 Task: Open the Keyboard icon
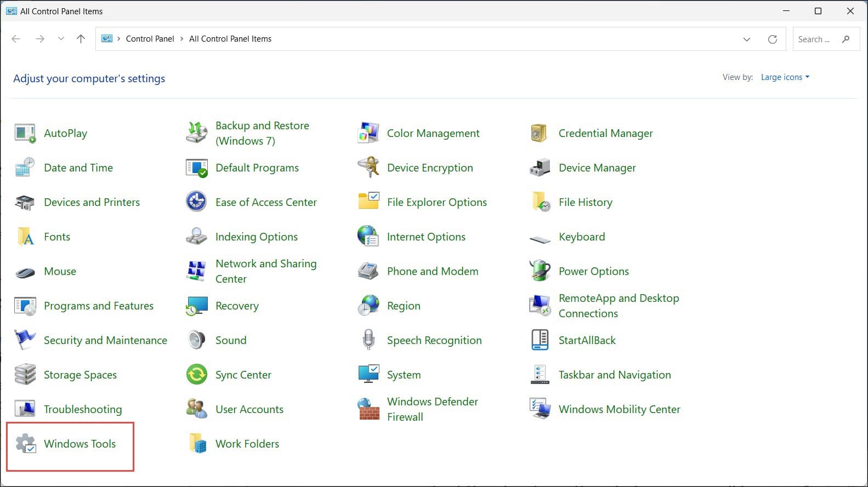click(540, 239)
